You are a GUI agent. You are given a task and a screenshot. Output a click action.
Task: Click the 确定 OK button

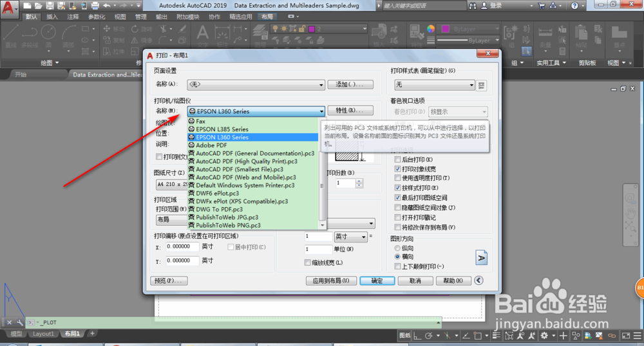[x=377, y=281]
